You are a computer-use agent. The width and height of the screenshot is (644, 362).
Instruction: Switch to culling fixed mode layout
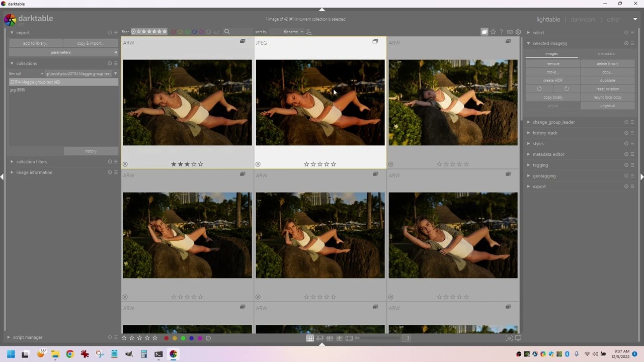coord(330,338)
